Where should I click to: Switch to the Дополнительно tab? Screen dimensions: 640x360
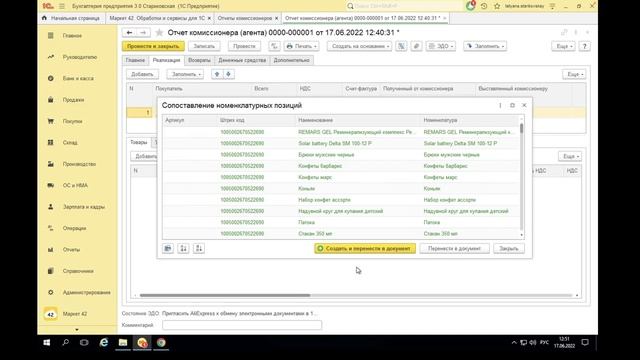pos(291,60)
